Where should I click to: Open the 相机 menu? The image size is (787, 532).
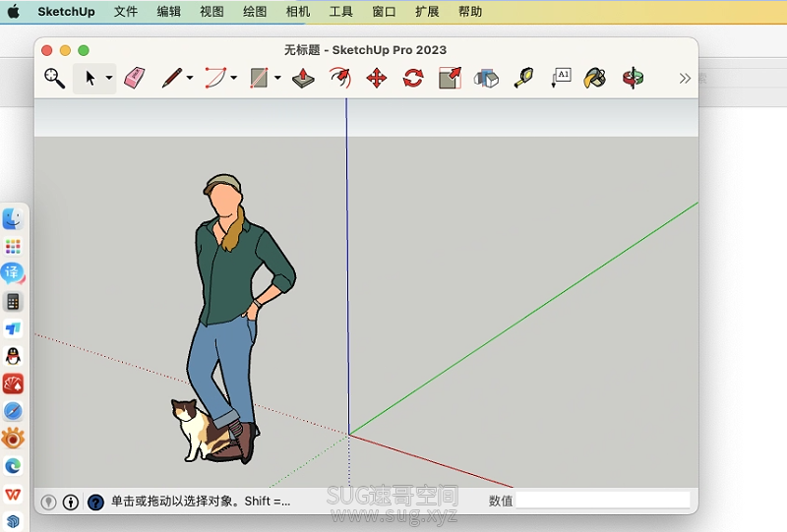[298, 12]
